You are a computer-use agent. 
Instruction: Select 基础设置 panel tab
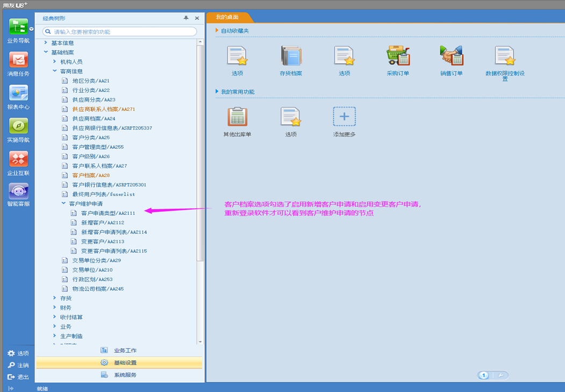coord(119,362)
